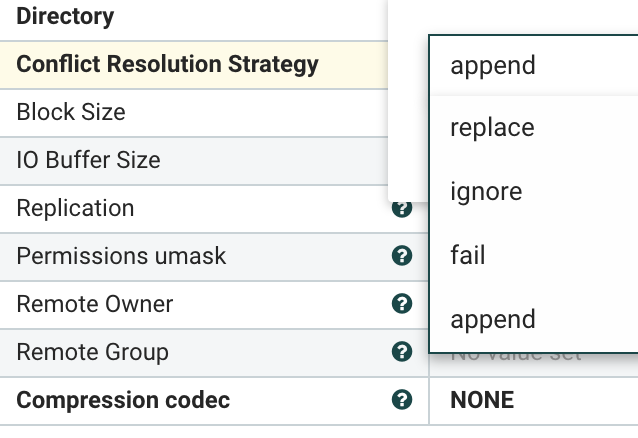
Task: Click the help icon beside Remote Owner
Action: pos(402,304)
